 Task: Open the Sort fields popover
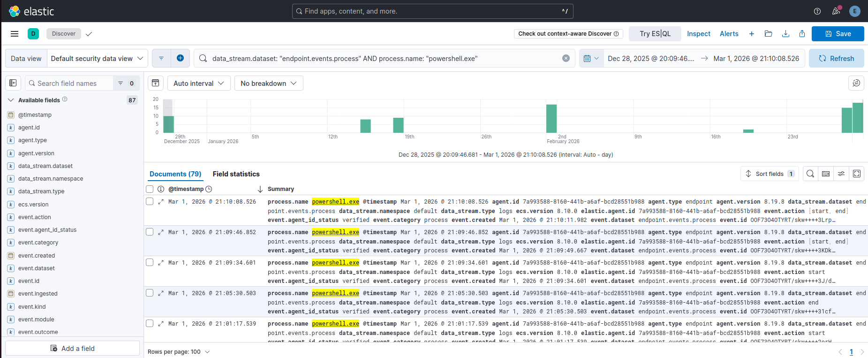pyautogui.click(x=770, y=174)
